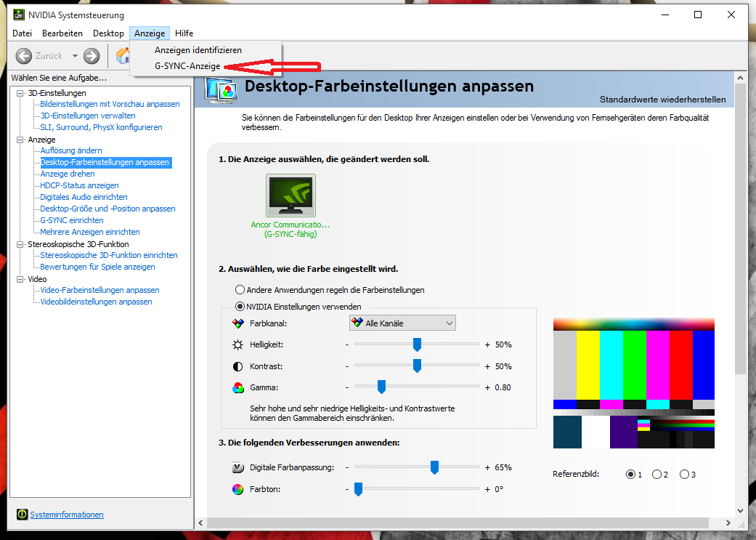
Task: Click vertical scrollbar down arrow
Action: 741,510
